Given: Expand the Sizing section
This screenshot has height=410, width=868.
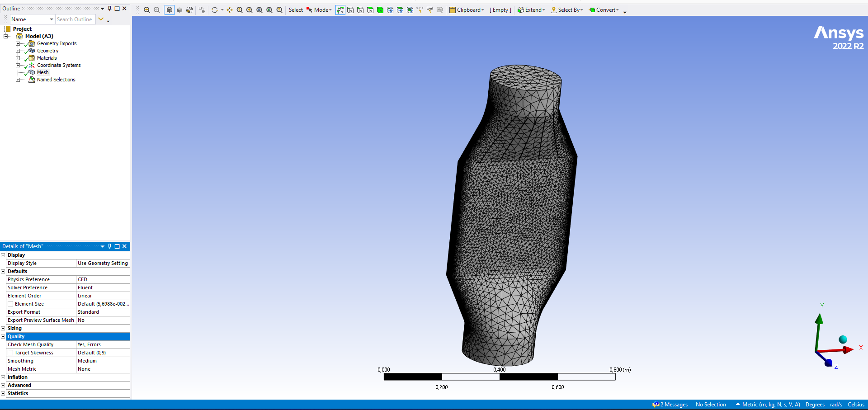Looking at the screenshot, I should [3, 328].
